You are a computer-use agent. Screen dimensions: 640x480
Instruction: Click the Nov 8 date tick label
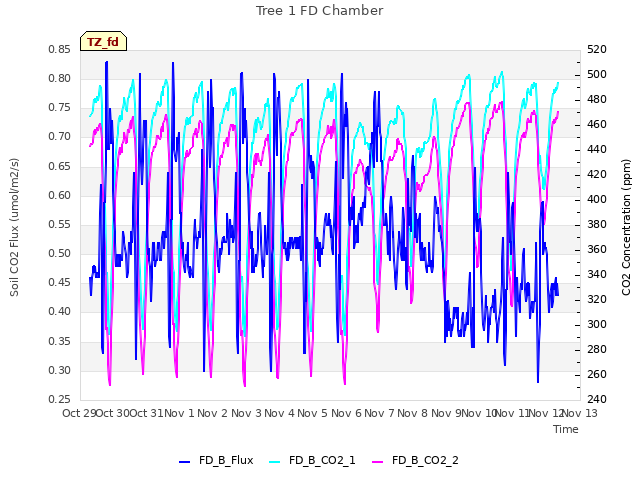[x=413, y=413]
